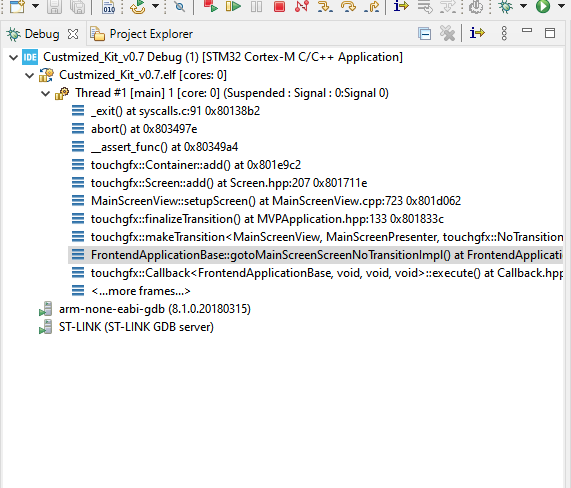Image resolution: width=571 pixels, height=488 pixels.
Task: Click the thread icon beside Thread #1
Action: click(62, 93)
